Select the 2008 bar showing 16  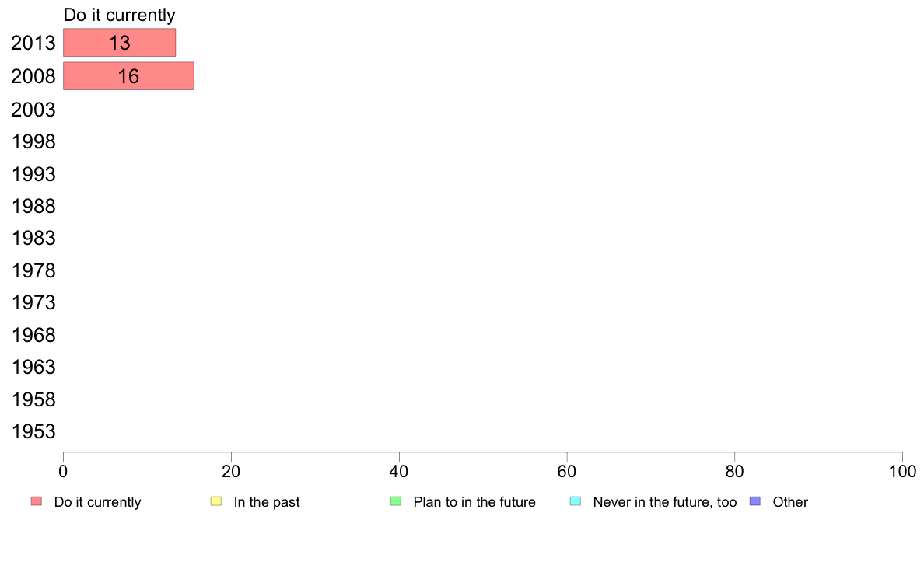pos(128,76)
